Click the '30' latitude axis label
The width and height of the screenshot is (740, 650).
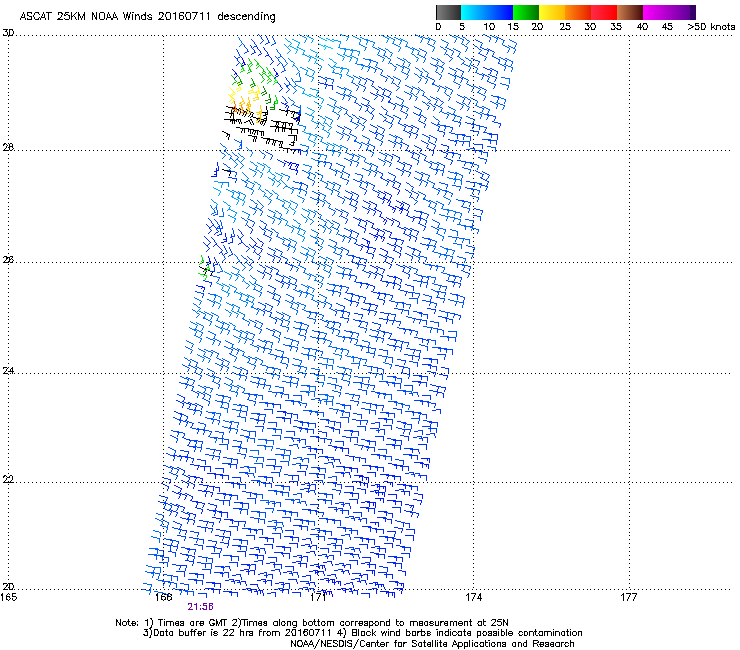pos(8,33)
